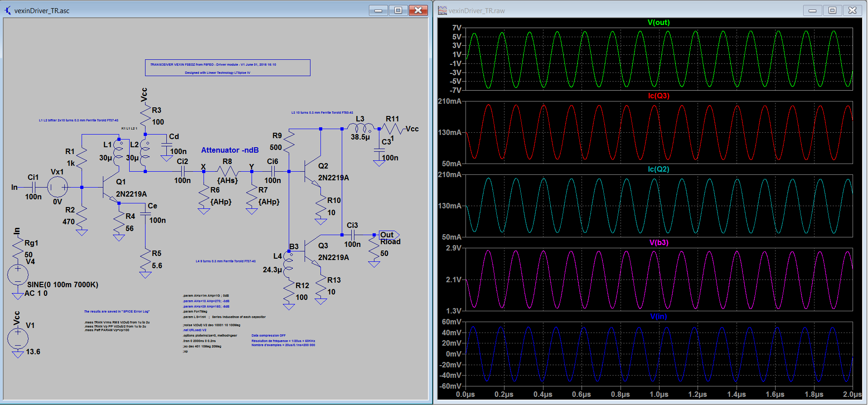The image size is (868, 405).
Task: Select the Q1 2N2219A transistor symbol
Action: coord(107,187)
